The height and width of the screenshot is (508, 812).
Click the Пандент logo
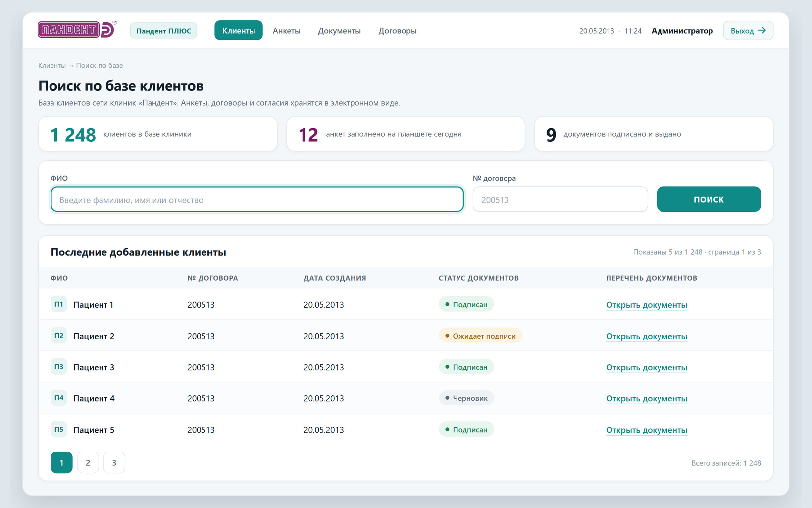(x=78, y=30)
